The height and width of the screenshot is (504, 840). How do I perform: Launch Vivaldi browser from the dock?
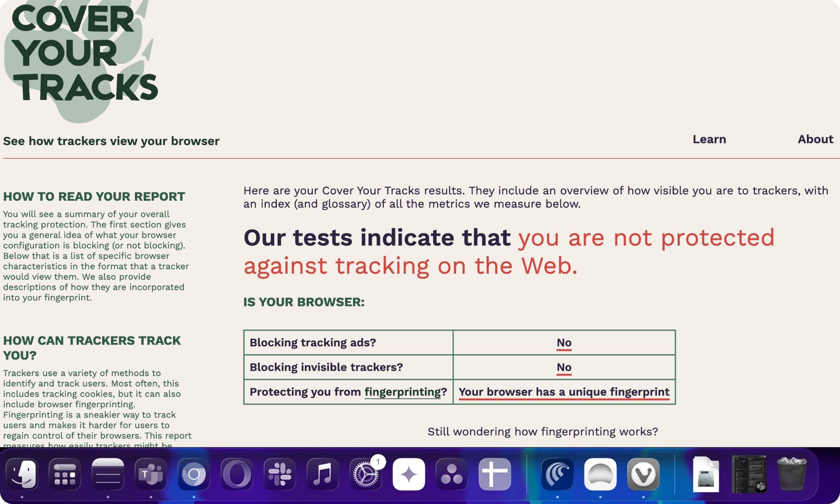[643, 474]
